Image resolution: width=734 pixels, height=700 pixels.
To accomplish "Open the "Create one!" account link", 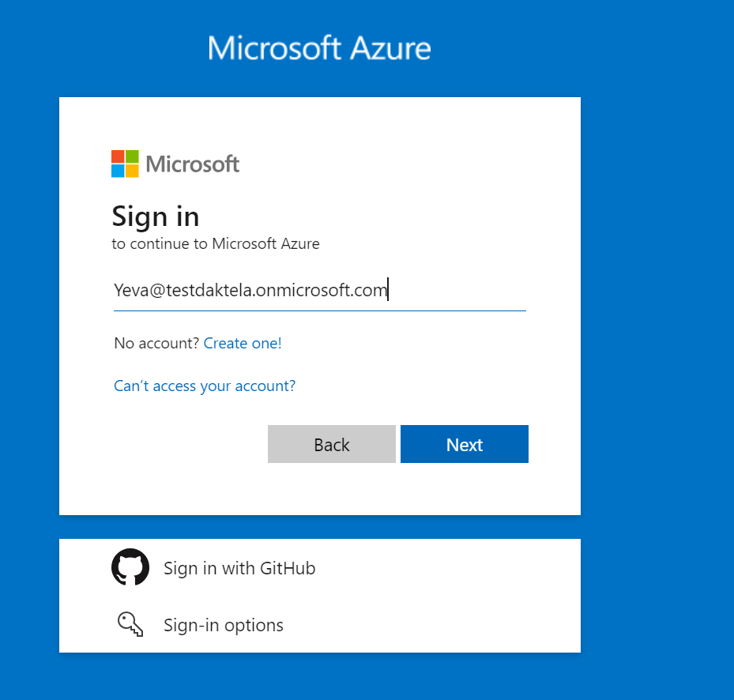I will pos(243,343).
